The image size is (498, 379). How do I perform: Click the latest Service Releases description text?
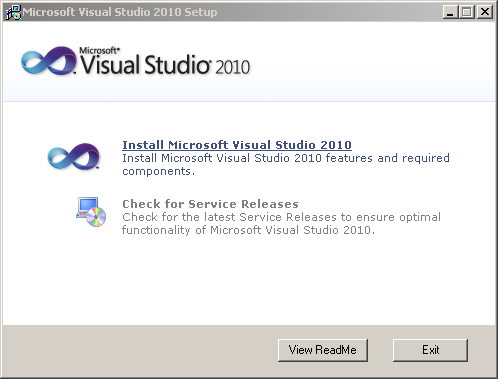tap(281, 223)
